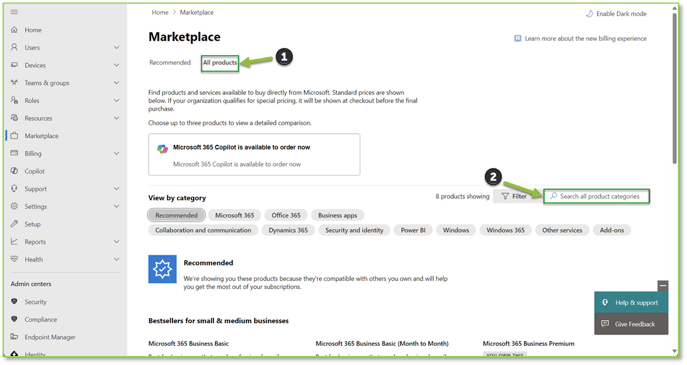The height and width of the screenshot is (365, 687).
Task: Expand the Billing menu chevron
Action: 117,153
